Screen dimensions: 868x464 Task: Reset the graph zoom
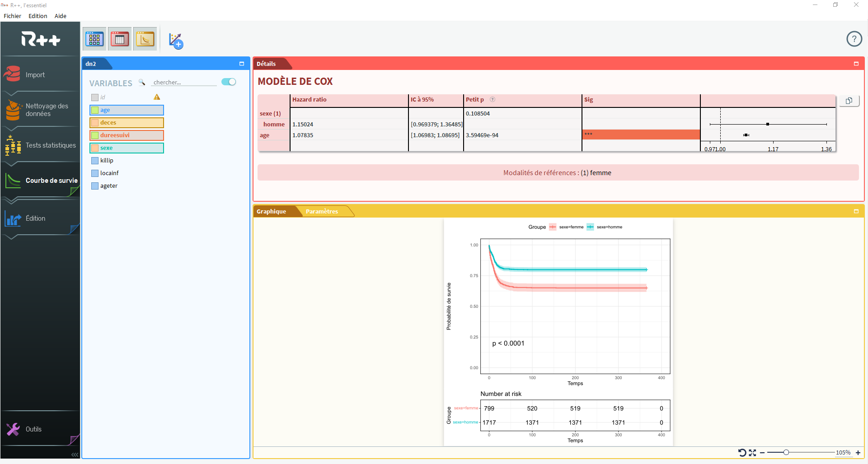(741, 452)
